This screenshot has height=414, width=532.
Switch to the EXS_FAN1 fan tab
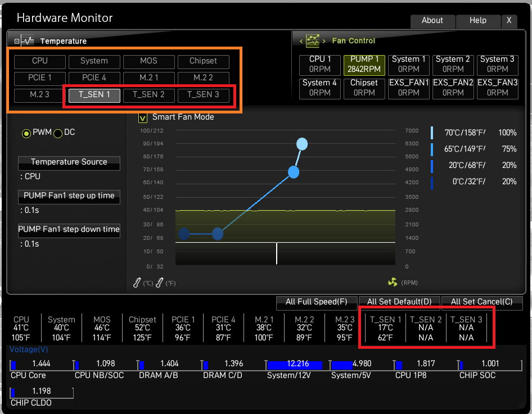[409, 88]
